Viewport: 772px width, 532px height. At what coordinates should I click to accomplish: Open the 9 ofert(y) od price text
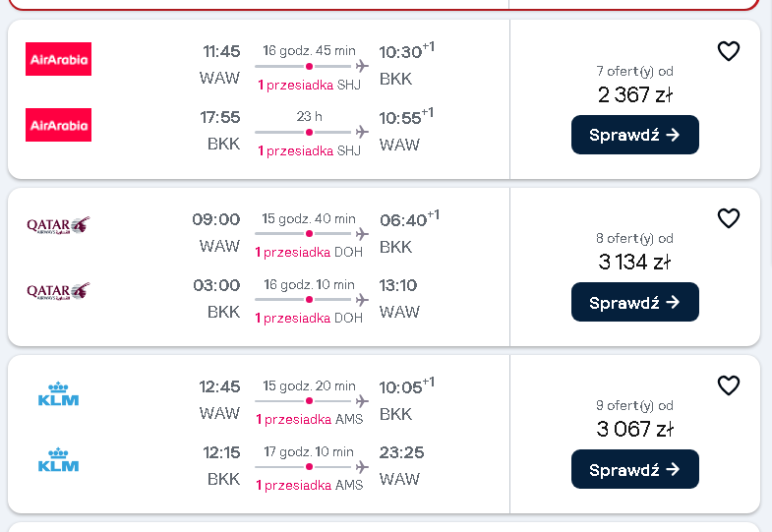[634, 405]
